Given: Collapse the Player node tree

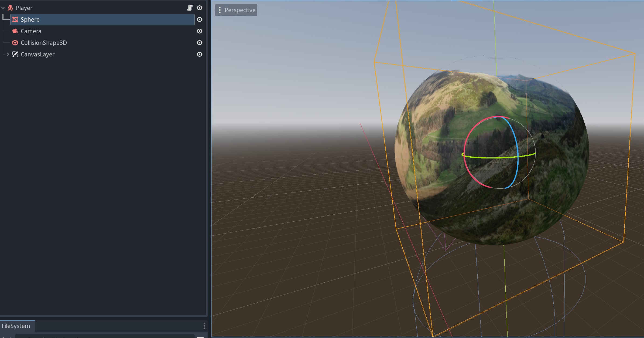Looking at the screenshot, I should [x=3, y=8].
